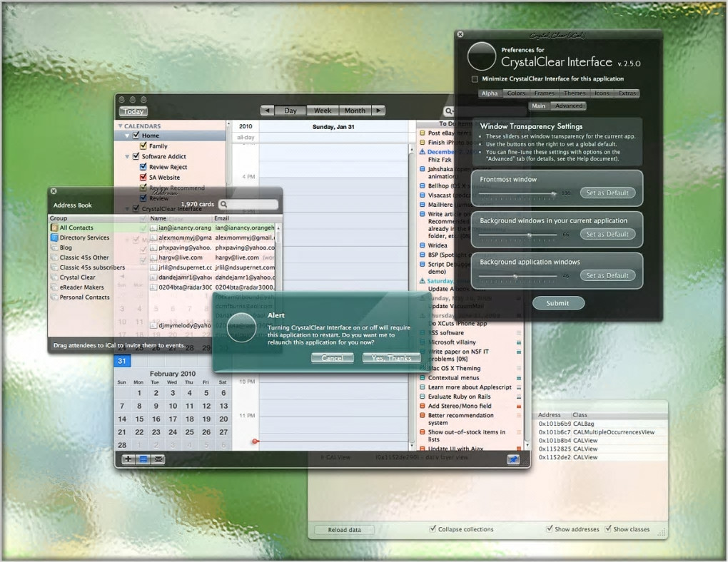Click the search magnifier in Address Book
Image resolution: width=728 pixels, height=562 pixels.
224,204
